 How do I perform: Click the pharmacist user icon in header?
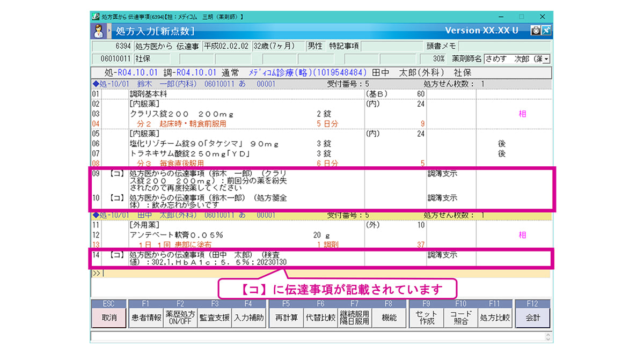click(99, 31)
